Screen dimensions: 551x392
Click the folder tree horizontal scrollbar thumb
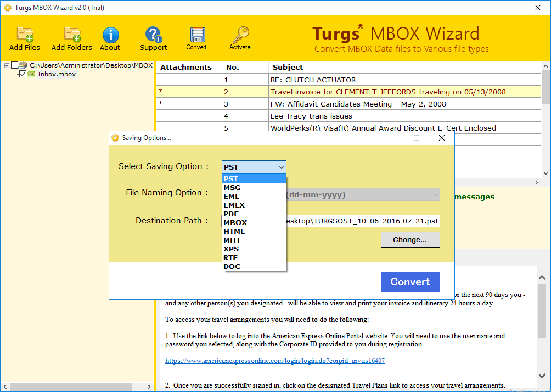(x=71, y=387)
